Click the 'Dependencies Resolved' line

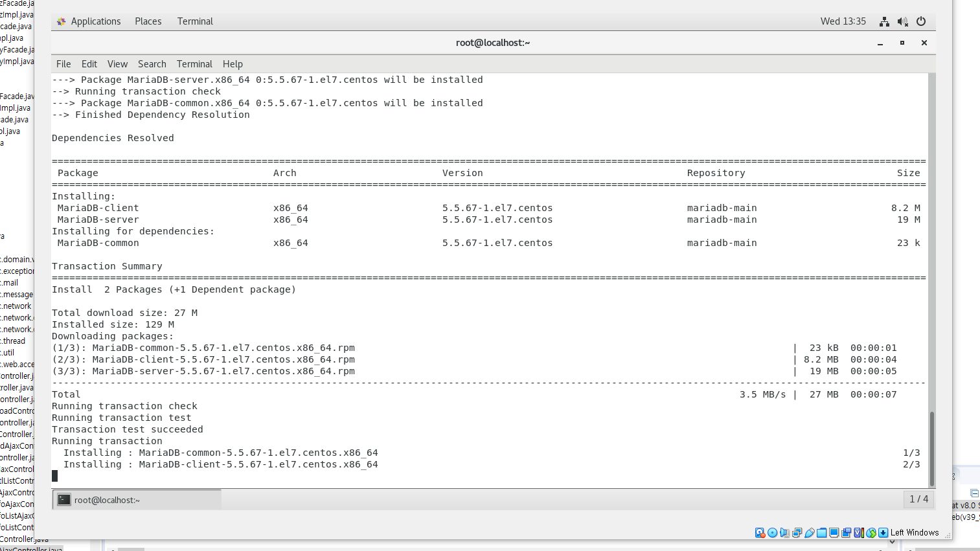113,138
